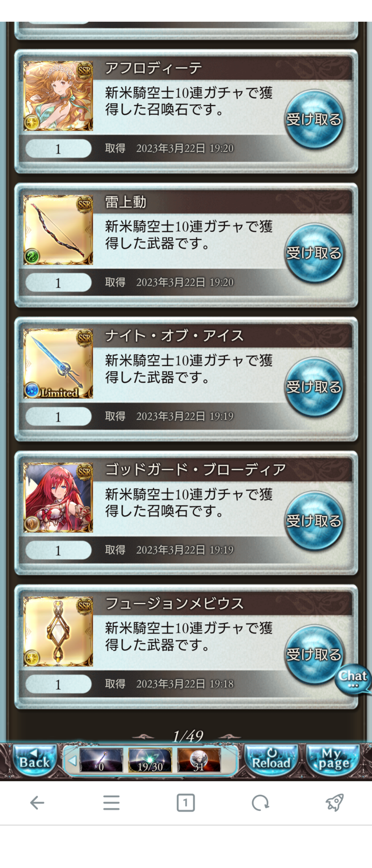Tap the 19/30 raid counter icon
Viewport: 372px width, 868px height.
pyautogui.click(x=150, y=761)
